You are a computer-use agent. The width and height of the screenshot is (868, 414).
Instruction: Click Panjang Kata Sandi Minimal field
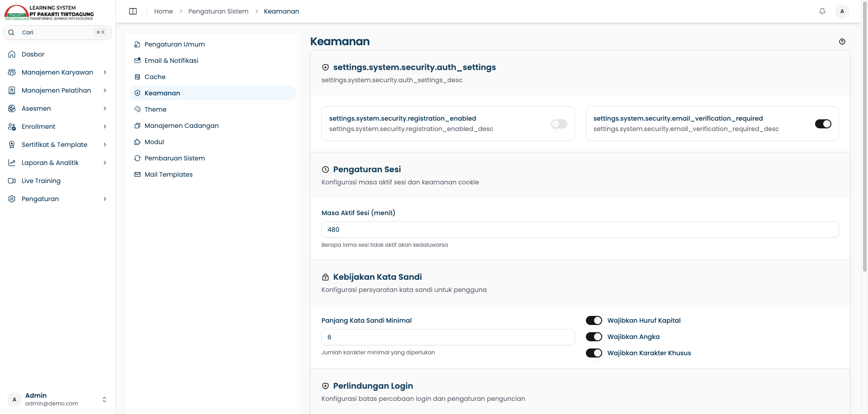pos(448,337)
